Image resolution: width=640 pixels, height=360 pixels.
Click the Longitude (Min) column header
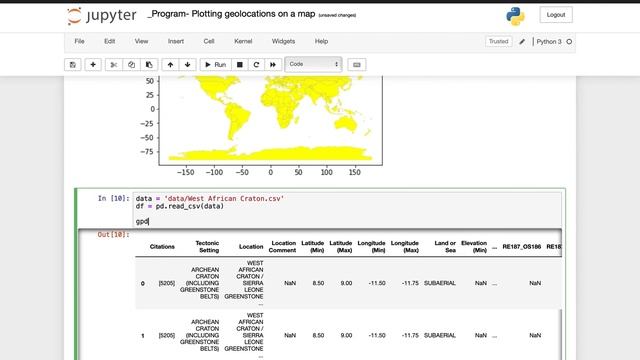tap(371, 247)
